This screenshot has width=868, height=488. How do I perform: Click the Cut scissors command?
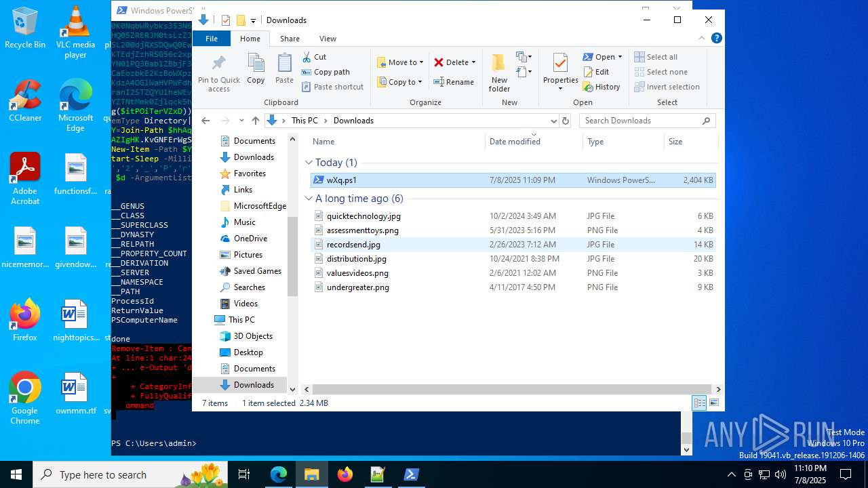[x=314, y=57]
